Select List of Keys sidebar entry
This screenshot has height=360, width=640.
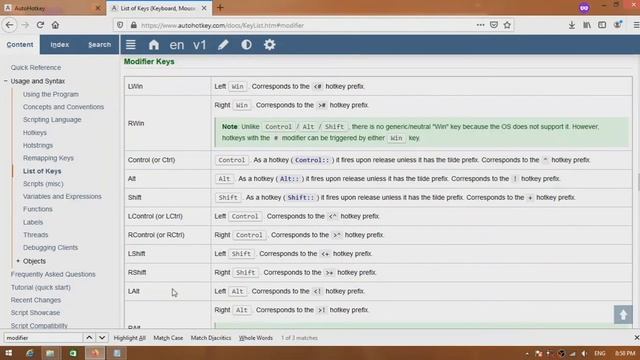[x=42, y=171]
